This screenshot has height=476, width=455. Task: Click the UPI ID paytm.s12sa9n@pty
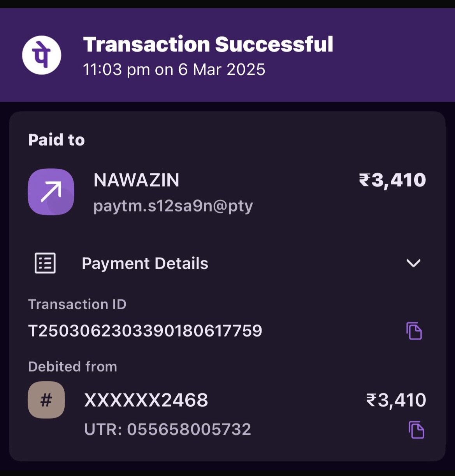pyautogui.click(x=173, y=205)
